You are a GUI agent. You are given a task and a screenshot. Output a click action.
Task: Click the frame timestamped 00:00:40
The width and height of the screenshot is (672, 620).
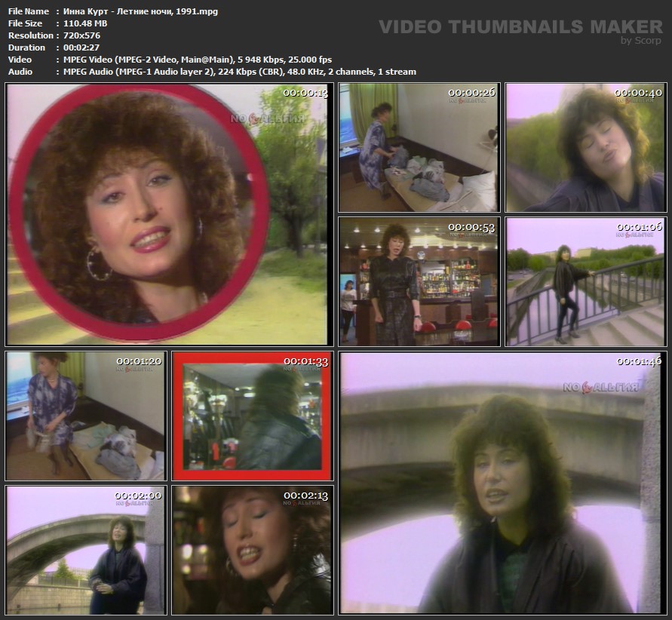tap(585, 148)
